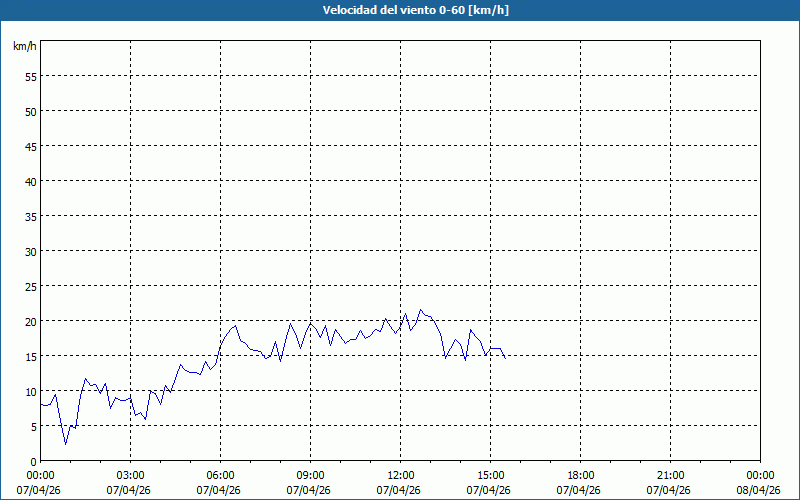Select the 06:00 time label
The width and height of the screenshot is (800, 500).
coord(220,475)
